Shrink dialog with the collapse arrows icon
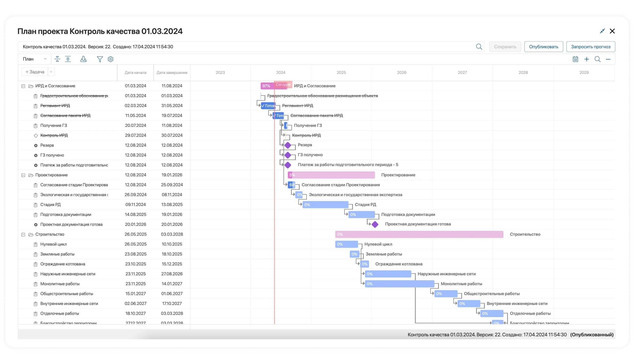The width and height of the screenshot is (634, 364). pyautogui.click(x=602, y=31)
